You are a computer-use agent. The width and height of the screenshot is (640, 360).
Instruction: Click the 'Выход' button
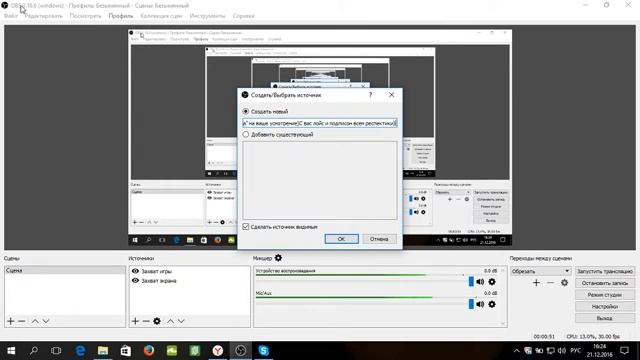(605, 318)
